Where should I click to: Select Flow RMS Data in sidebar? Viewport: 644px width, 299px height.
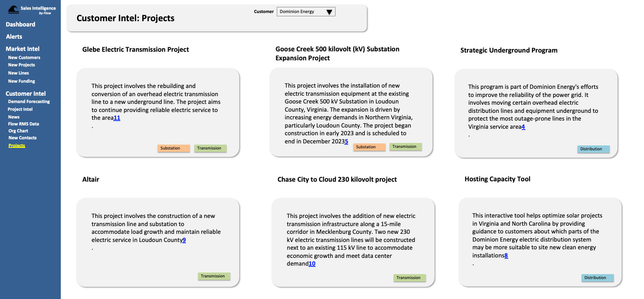point(24,124)
